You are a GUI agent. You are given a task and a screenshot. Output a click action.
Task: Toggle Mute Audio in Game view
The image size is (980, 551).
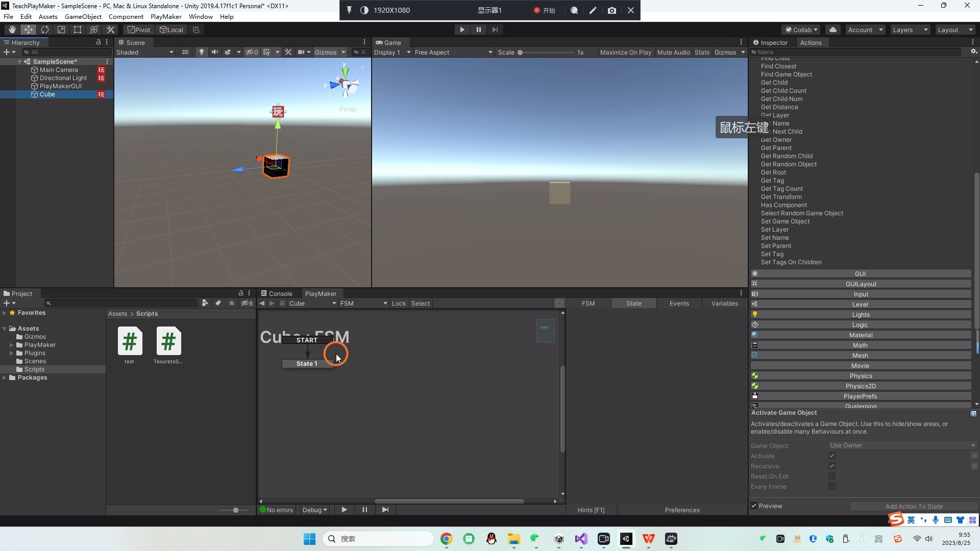click(673, 52)
